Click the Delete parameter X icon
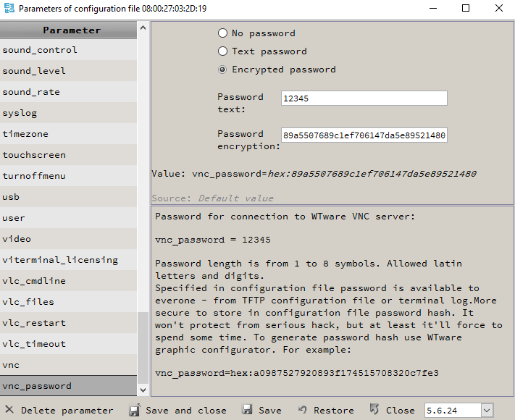 pyautogui.click(x=9, y=410)
